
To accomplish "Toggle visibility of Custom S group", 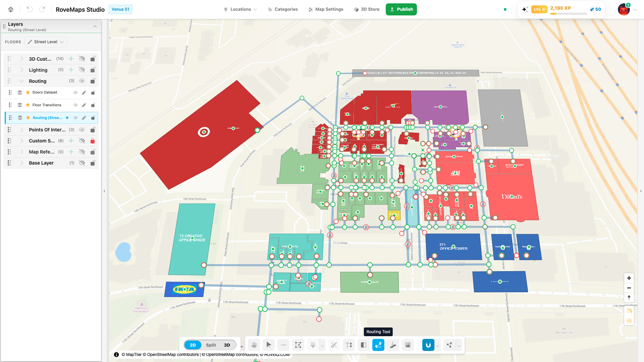I will coord(82,141).
